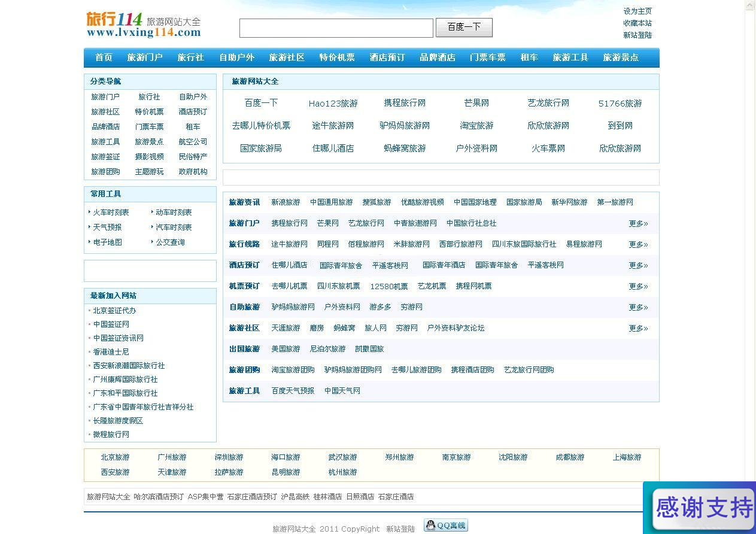Image resolution: width=756 pixels, height=534 pixels.
Task: Click the 设为主页 link in the header
Action: coord(637,11)
